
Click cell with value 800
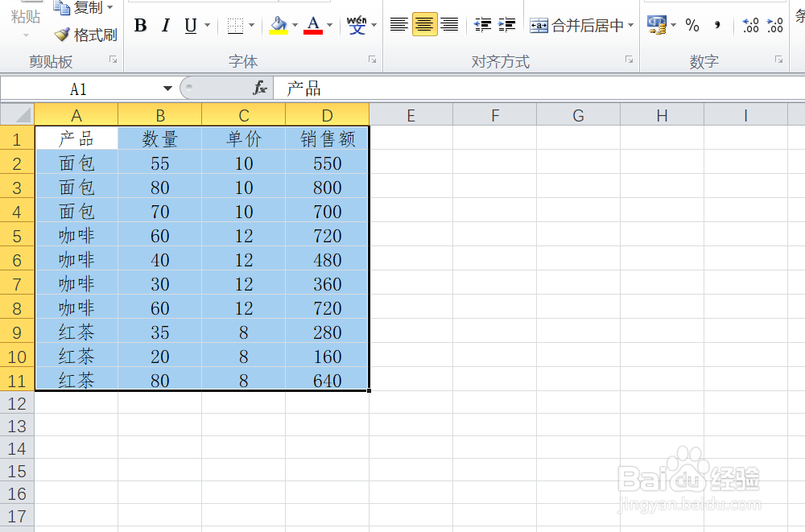(327, 187)
